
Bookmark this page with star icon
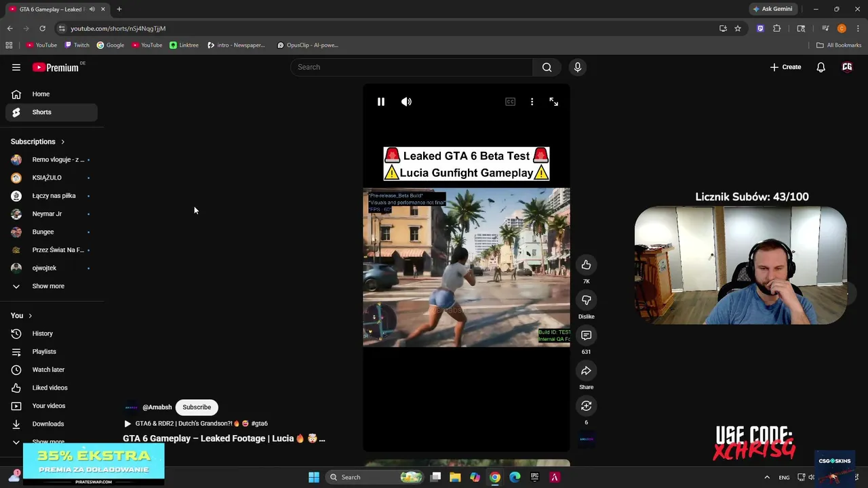click(738, 28)
